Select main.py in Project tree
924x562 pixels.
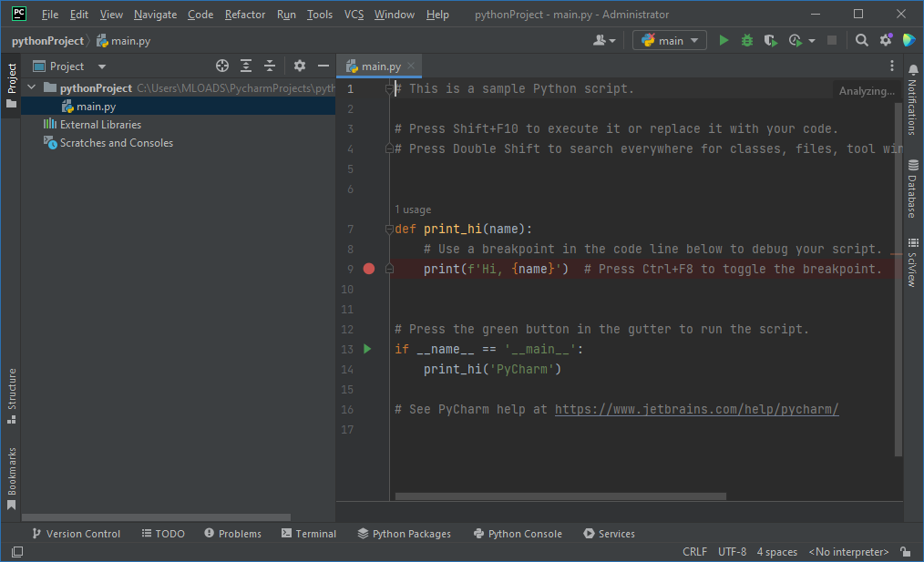(179, 107)
